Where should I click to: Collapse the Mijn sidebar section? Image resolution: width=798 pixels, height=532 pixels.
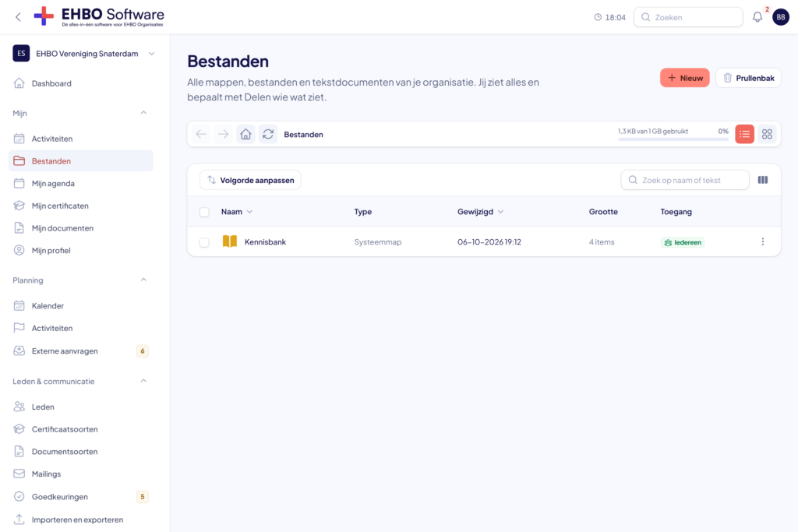143,113
